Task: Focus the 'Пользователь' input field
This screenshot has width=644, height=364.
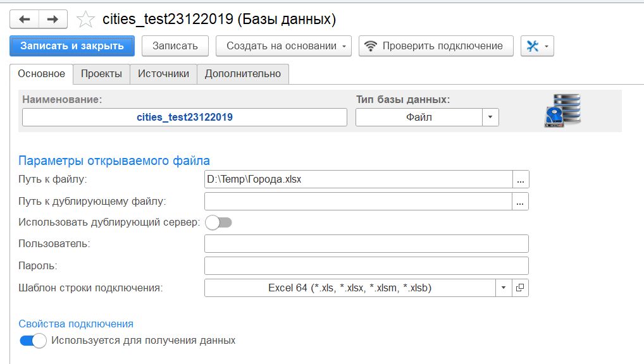Action: click(366, 244)
